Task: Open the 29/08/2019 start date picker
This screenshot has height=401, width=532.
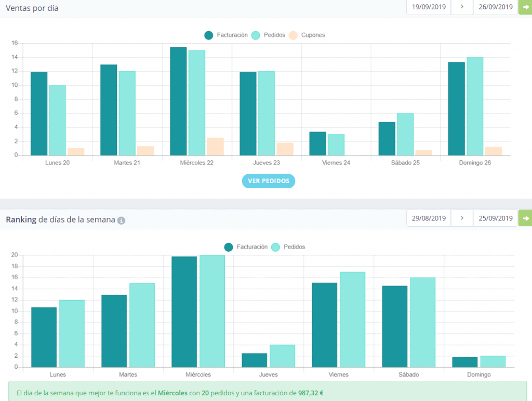Action: coord(429,218)
